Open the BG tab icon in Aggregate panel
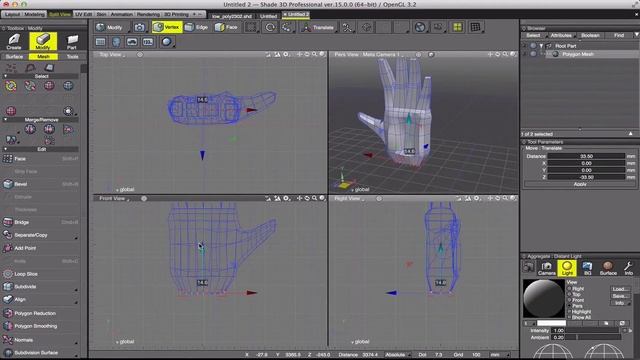This screenshot has height=360, width=640. coord(587,268)
